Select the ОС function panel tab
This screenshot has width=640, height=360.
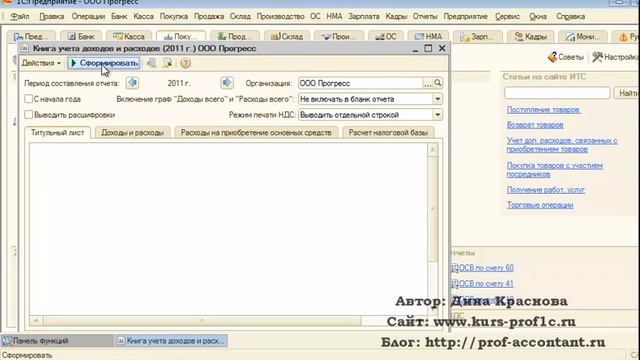[386, 36]
